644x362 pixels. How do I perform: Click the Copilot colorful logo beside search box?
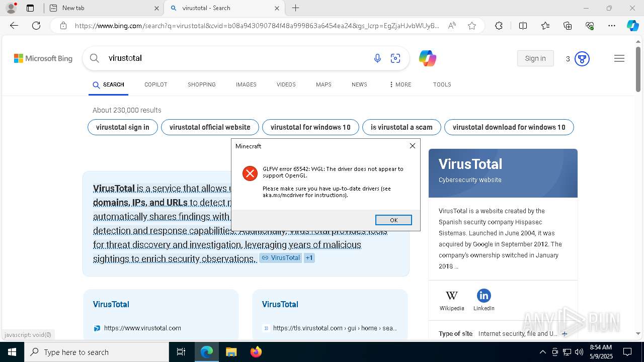(x=428, y=58)
